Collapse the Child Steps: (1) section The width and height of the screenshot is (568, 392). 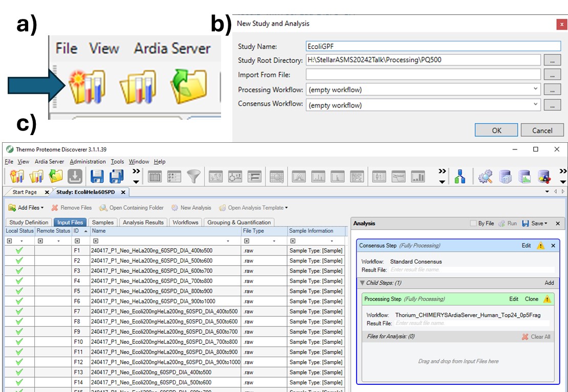362,282
